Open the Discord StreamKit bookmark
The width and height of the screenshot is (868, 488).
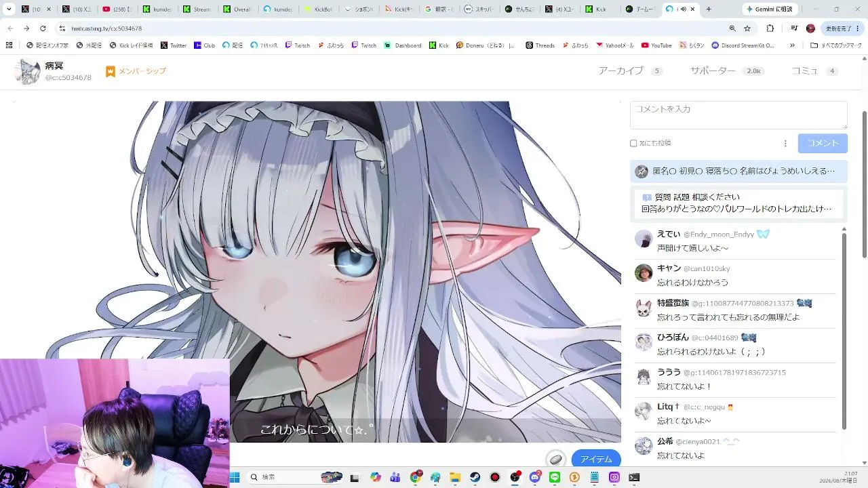tap(743, 45)
